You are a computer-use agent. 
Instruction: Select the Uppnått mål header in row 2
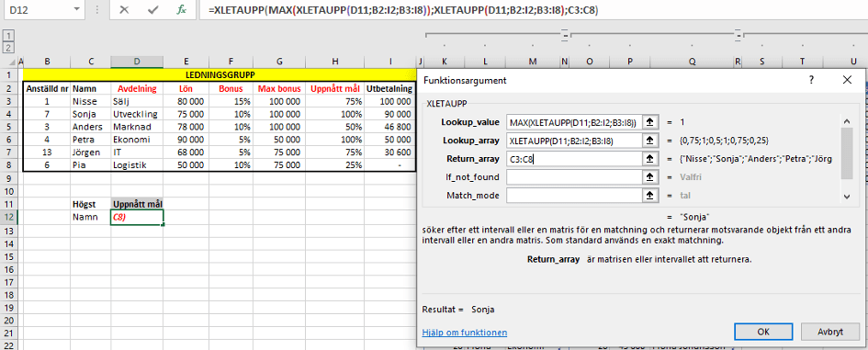click(x=335, y=88)
